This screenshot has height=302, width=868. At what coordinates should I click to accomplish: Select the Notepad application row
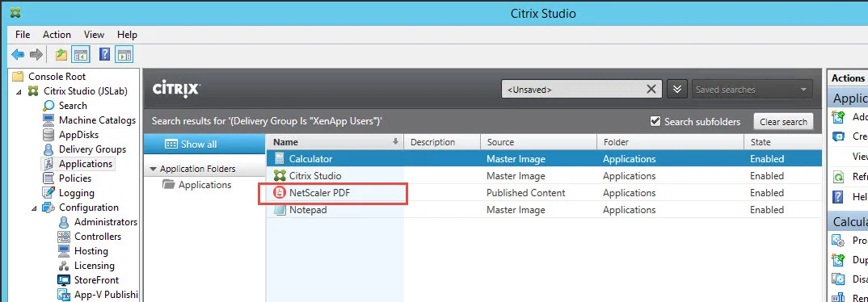[x=544, y=210]
